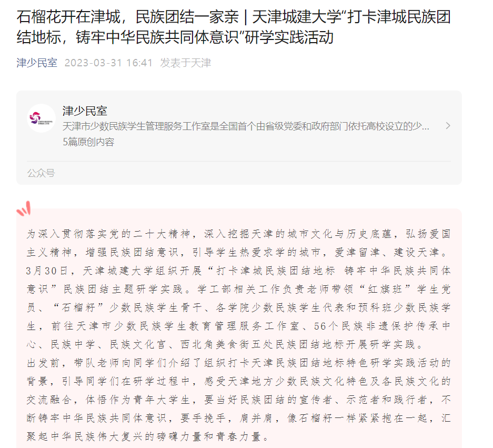Click the publish date 2023-03-31 16:41
This screenshot has width=493, height=448.
click(108, 63)
